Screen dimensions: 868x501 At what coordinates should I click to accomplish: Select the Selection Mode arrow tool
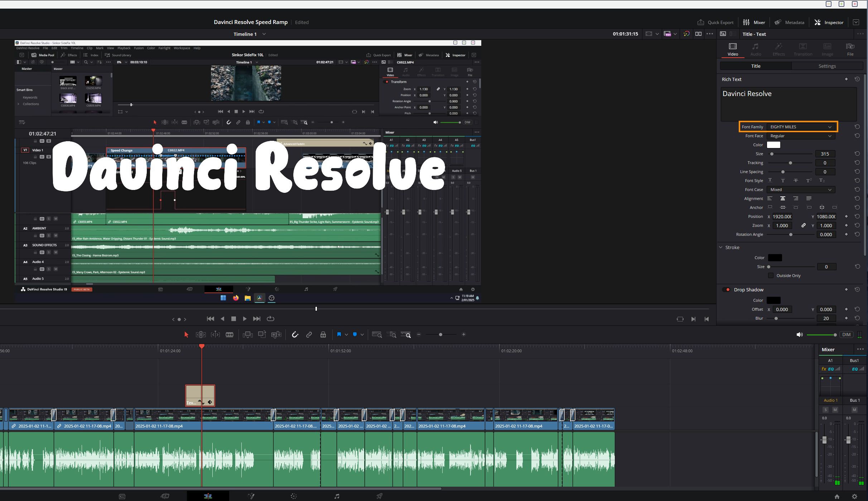point(186,334)
